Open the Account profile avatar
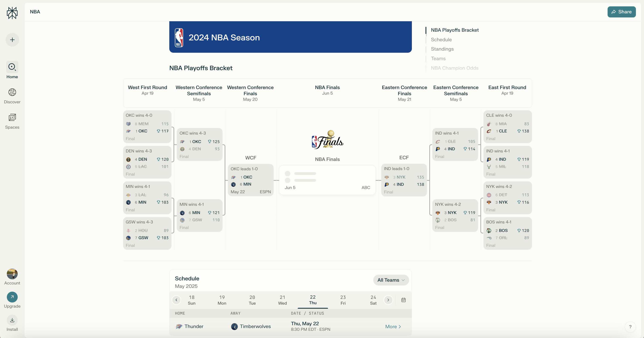 click(x=12, y=274)
